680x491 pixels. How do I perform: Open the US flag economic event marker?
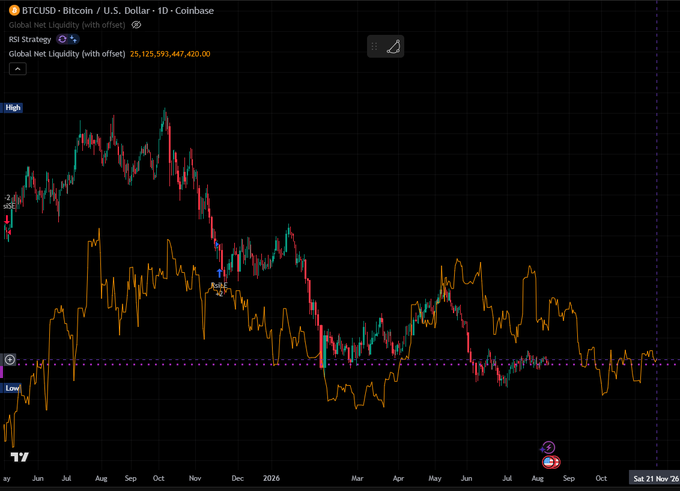[x=549, y=462]
